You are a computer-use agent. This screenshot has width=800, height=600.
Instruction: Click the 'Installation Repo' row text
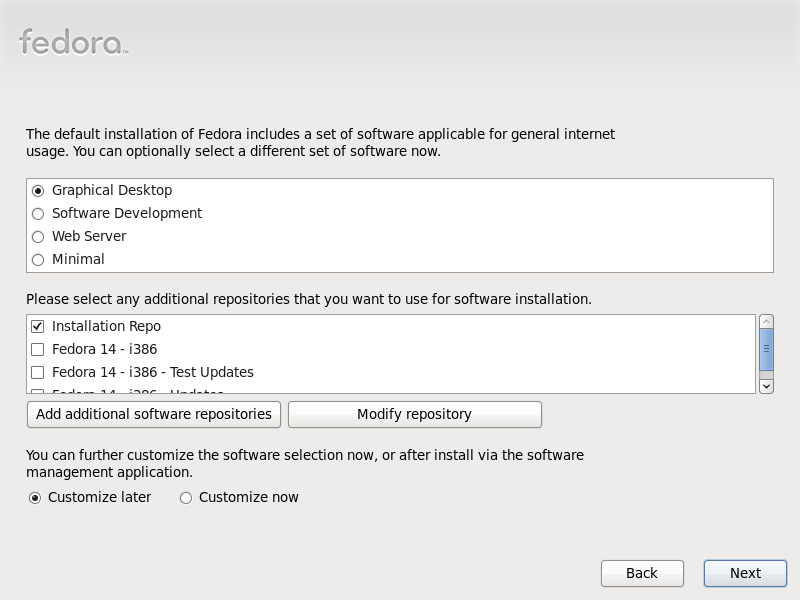tap(106, 327)
